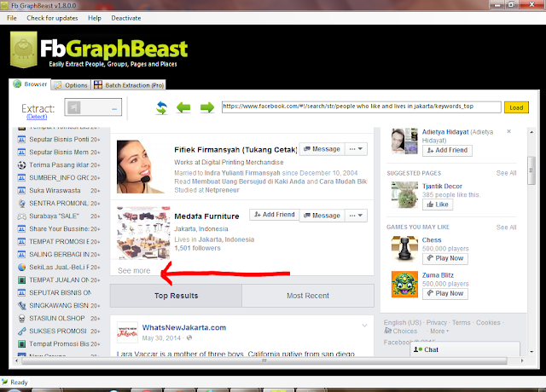Open Adietya Hidayat profile link

click(x=445, y=132)
